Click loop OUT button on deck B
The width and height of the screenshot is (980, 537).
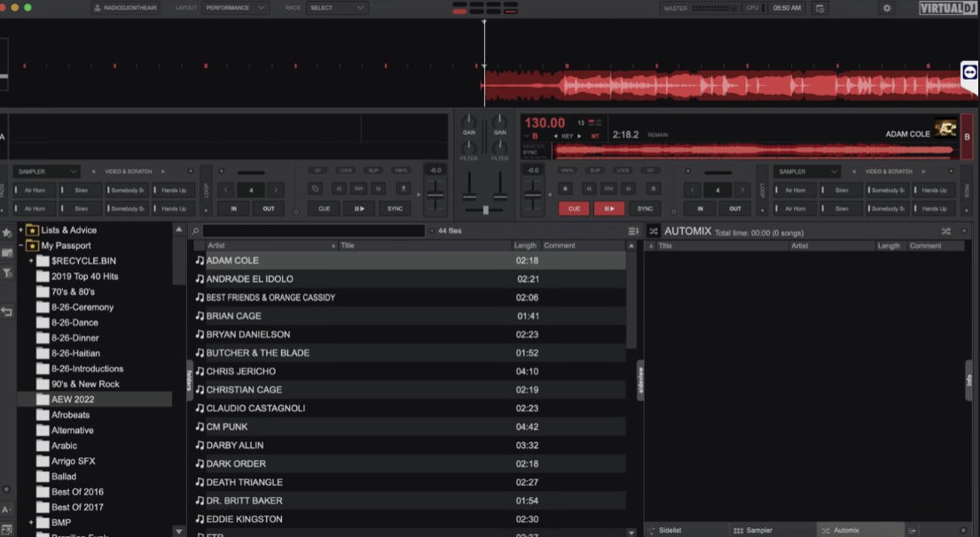(x=735, y=208)
